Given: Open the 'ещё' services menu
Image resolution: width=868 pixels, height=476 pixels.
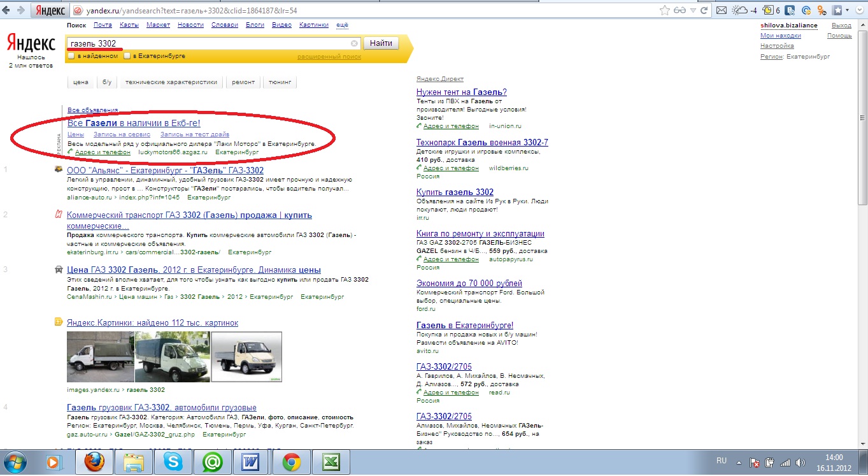Looking at the screenshot, I should click(342, 25).
